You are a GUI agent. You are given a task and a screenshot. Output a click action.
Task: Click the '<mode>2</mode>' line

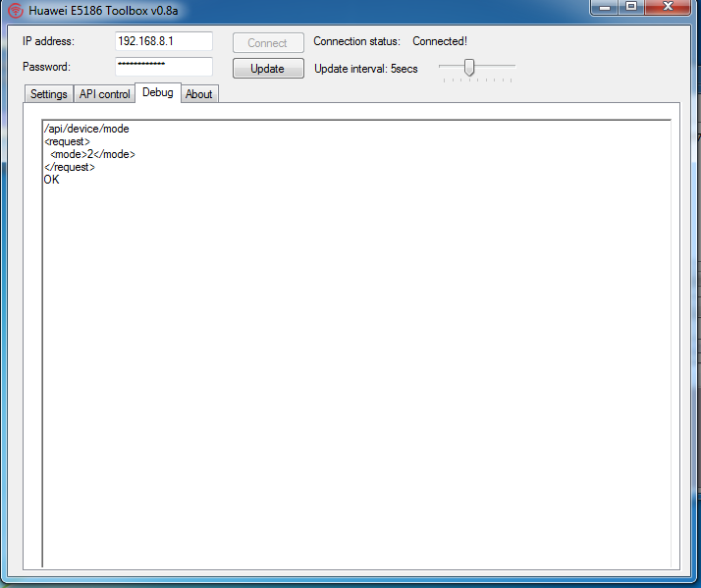tap(92, 154)
